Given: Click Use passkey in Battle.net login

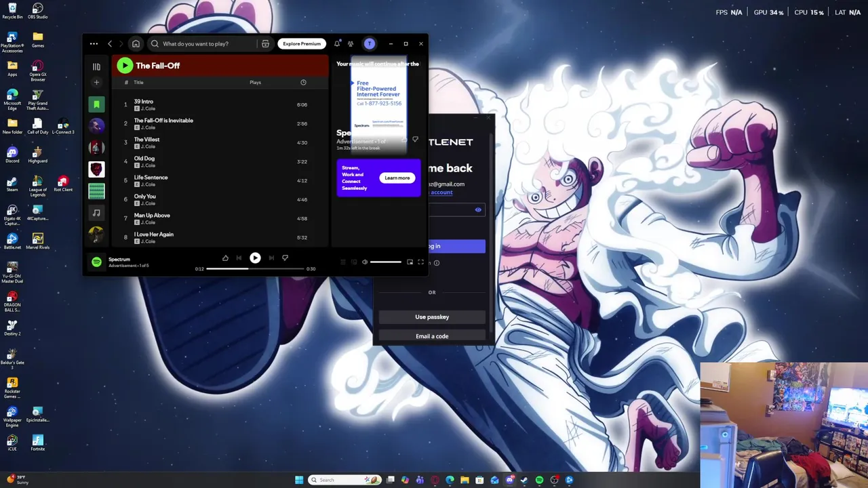Looking at the screenshot, I should pyautogui.click(x=432, y=317).
